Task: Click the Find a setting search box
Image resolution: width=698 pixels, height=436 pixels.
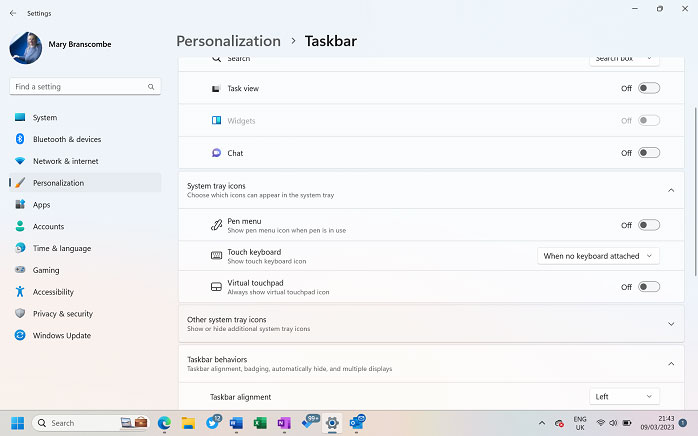Action: (x=83, y=87)
